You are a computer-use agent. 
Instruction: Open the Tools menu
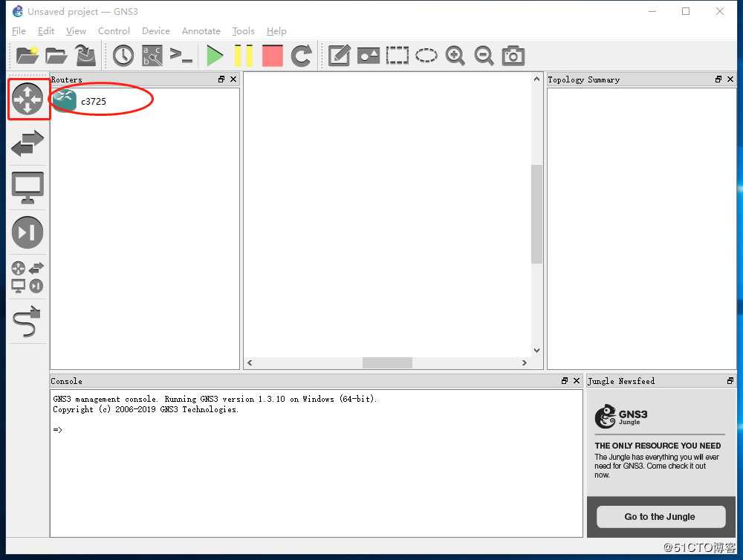(x=243, y=30)
